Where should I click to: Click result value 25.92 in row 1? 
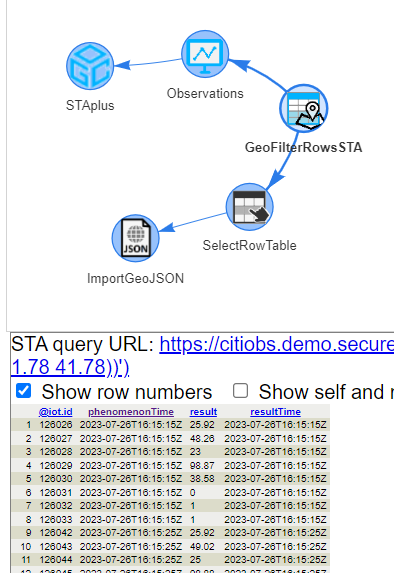click(x=202, y=425)
